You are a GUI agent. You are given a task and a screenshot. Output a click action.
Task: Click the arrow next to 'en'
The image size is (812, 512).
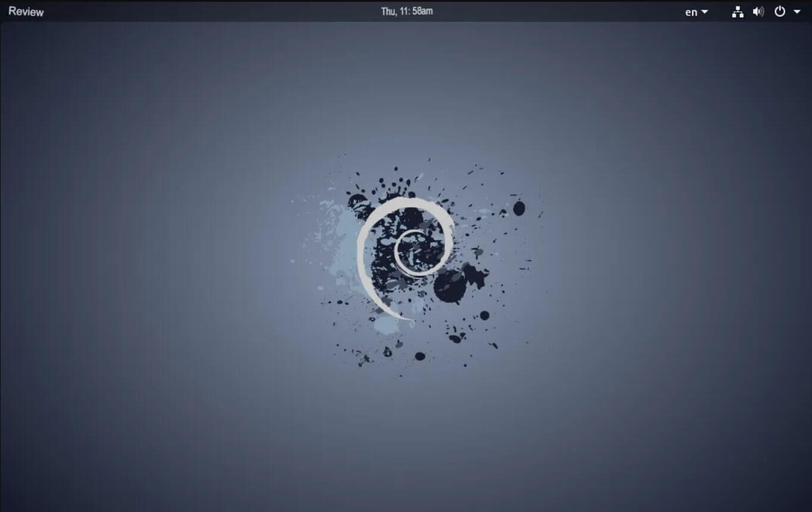tap(705, 12)
